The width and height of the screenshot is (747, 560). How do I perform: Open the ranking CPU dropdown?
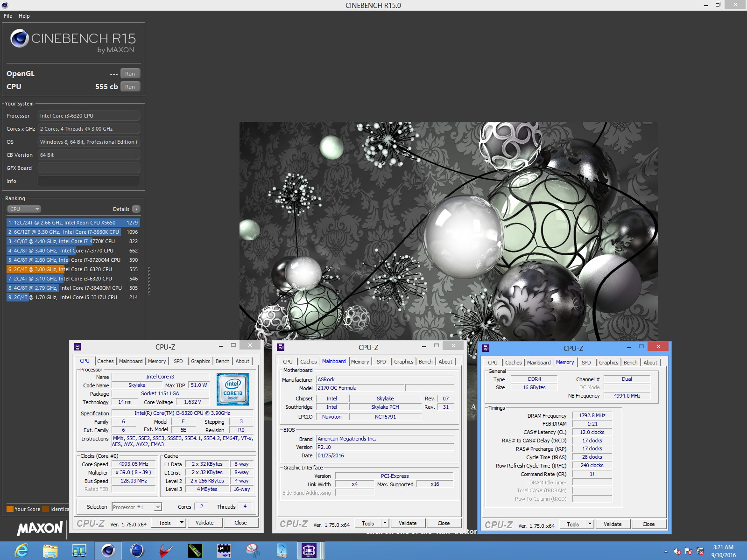(24, 209)
